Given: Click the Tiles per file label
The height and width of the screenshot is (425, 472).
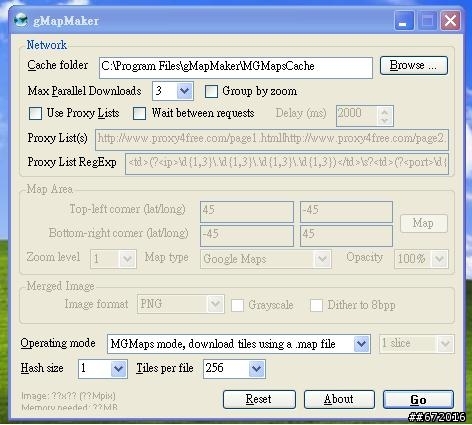Looking at the screenshot, I should pyautogui.click(x=165, y=368).
